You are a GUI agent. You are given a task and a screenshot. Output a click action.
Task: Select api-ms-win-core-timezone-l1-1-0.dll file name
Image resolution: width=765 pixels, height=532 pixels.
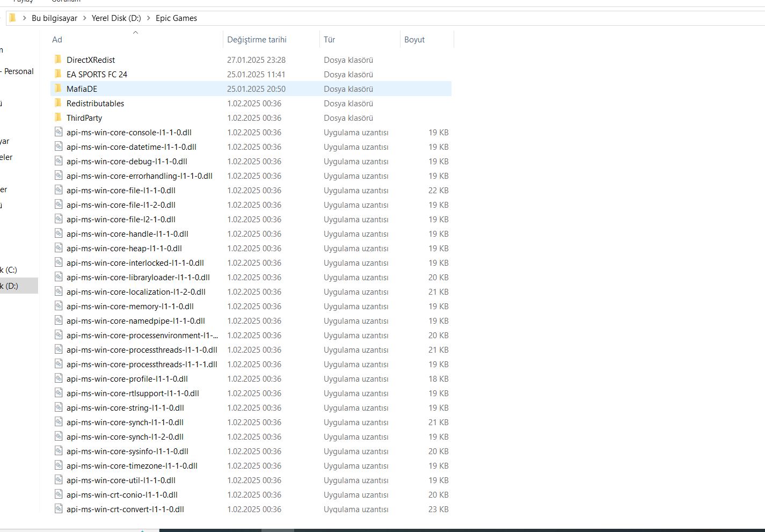132,465
